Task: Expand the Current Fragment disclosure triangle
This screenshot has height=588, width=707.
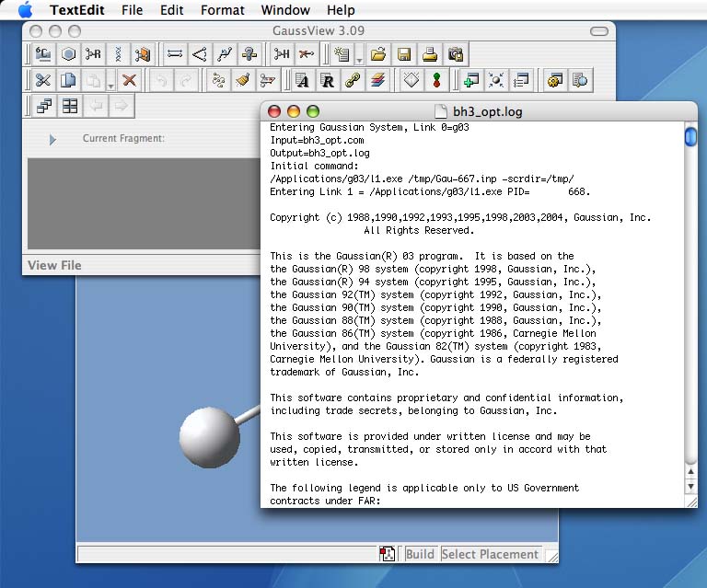Action: click(52, 139)
